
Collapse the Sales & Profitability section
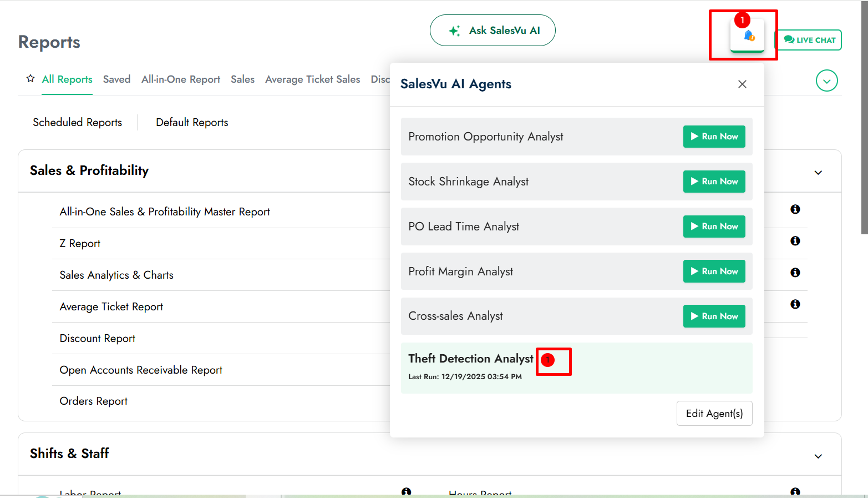[818, 173]
